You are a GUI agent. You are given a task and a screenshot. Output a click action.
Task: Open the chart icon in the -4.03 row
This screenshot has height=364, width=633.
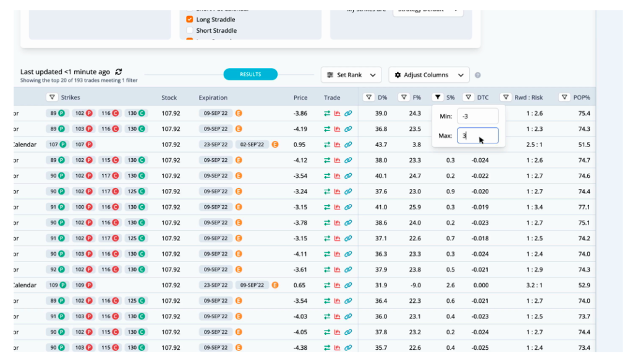click(x=337, y=316)
